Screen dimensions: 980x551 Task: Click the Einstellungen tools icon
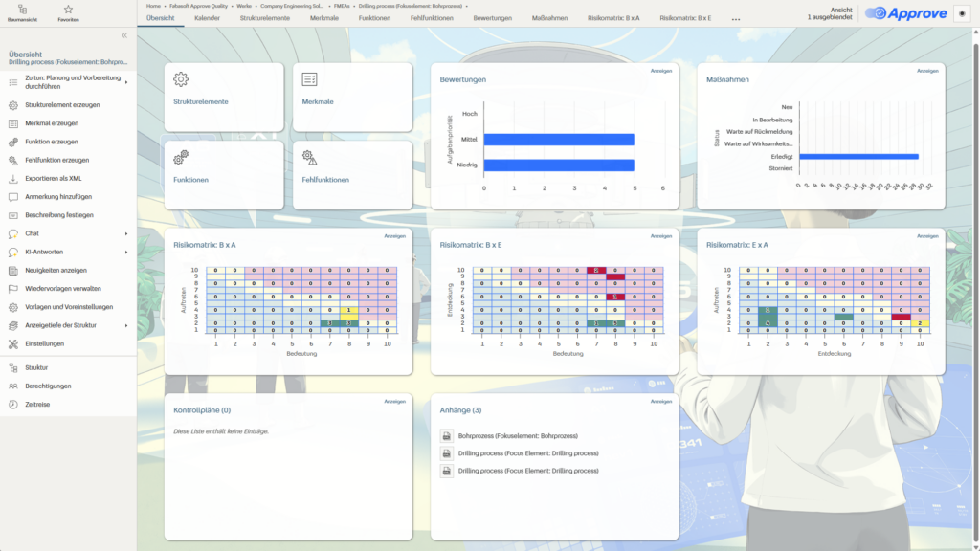[13, 343]
